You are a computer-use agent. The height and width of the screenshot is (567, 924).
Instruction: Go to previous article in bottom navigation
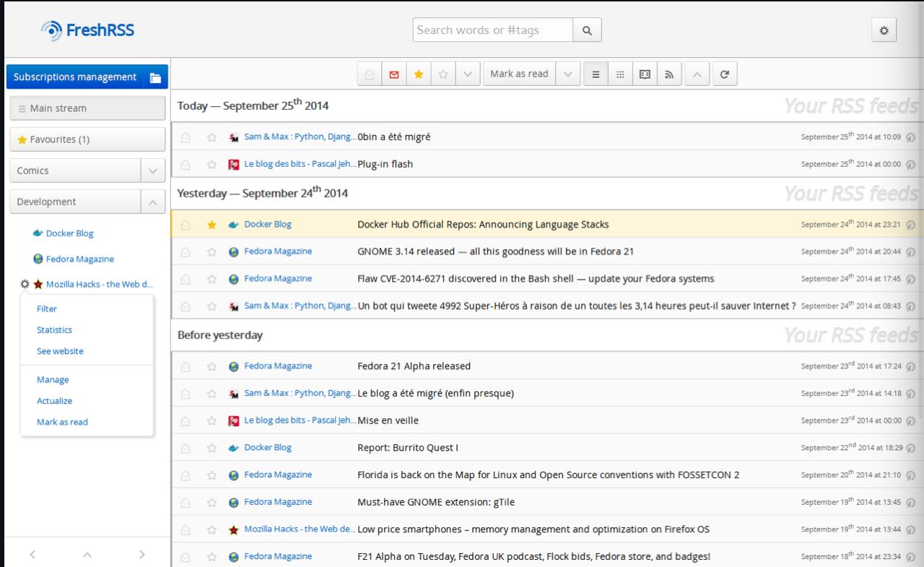click(x=32, y=555)
